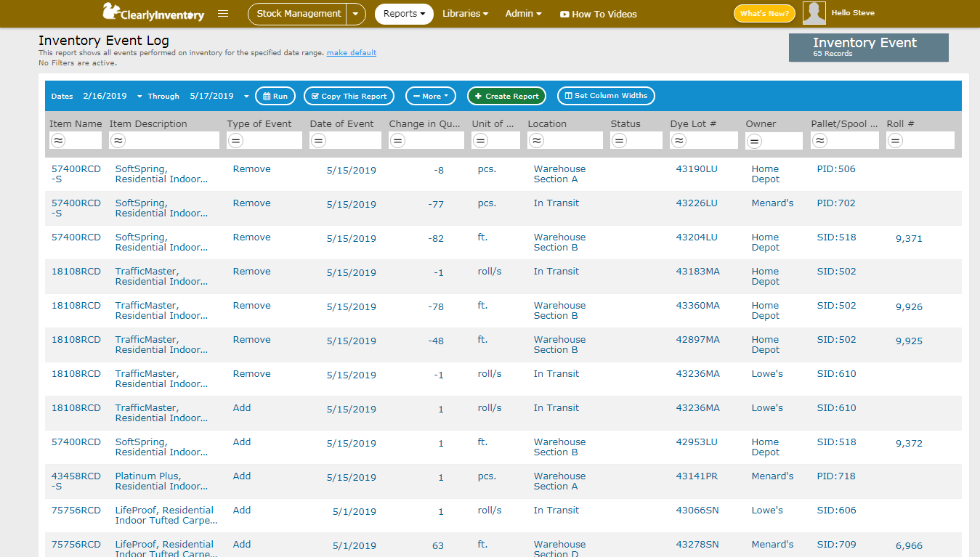
Task: Toggle filter operator for Location column
Action: pos(537,141)
